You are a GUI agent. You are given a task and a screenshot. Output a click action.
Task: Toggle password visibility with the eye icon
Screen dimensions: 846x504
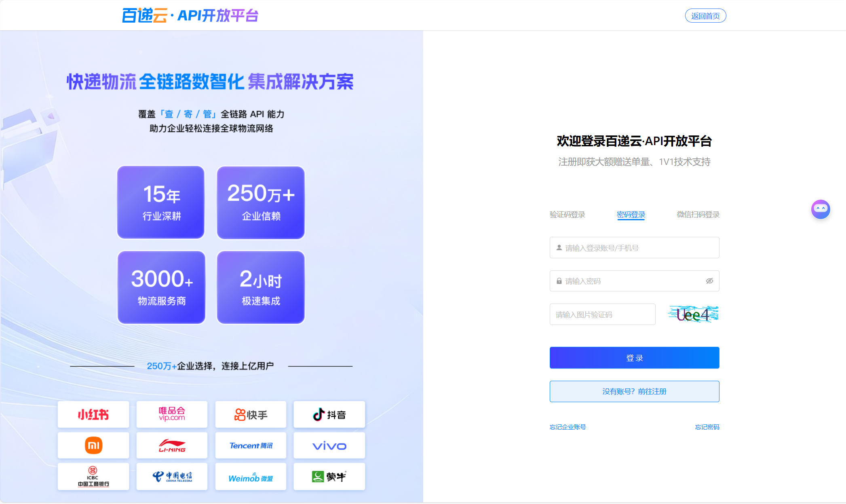click(x=709, y=281)
